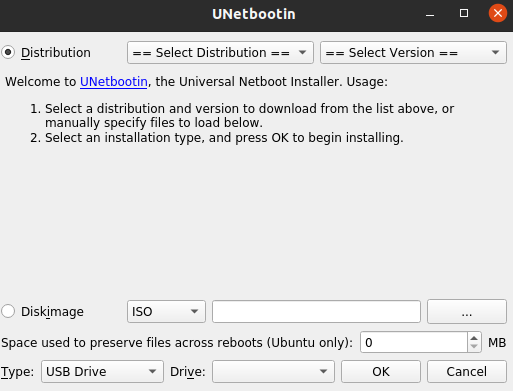The height and width of the screenshot is (391, 513).
Task: Expand the ISO disk image format dropdown
Action: (x=166, y=311)
